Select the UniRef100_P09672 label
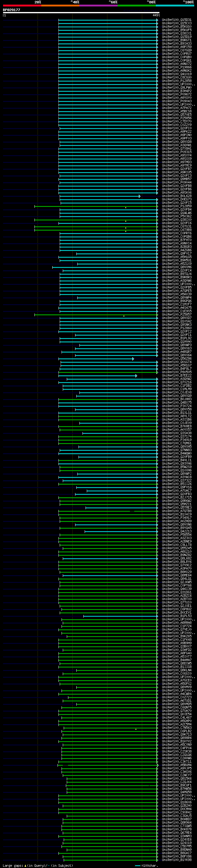This screenshot has height=868, width=197. (x=177, y=94)
